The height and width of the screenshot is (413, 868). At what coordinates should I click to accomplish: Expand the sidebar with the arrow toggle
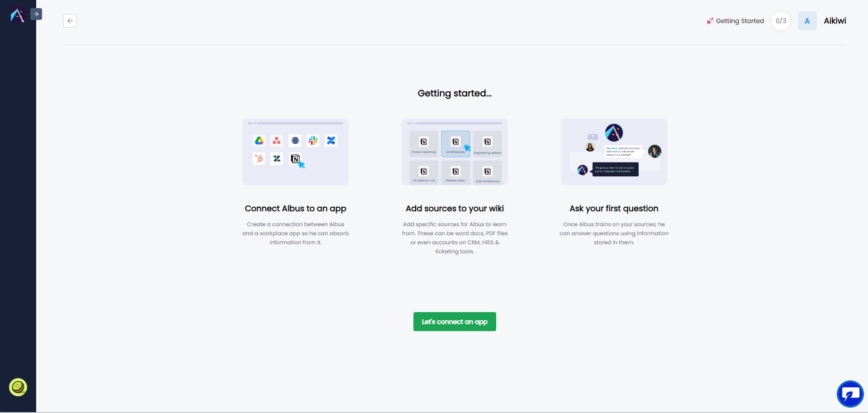coord(36,14)
